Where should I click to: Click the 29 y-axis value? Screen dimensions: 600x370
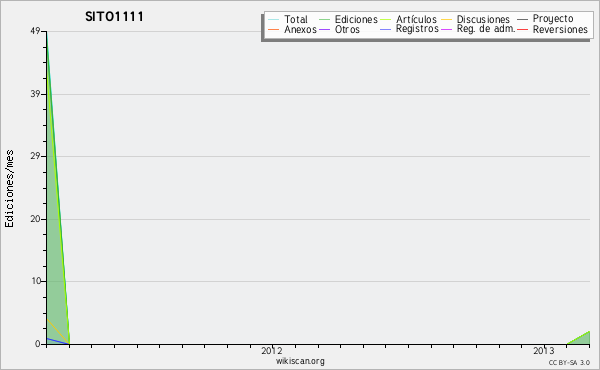[x=35, y=156]
